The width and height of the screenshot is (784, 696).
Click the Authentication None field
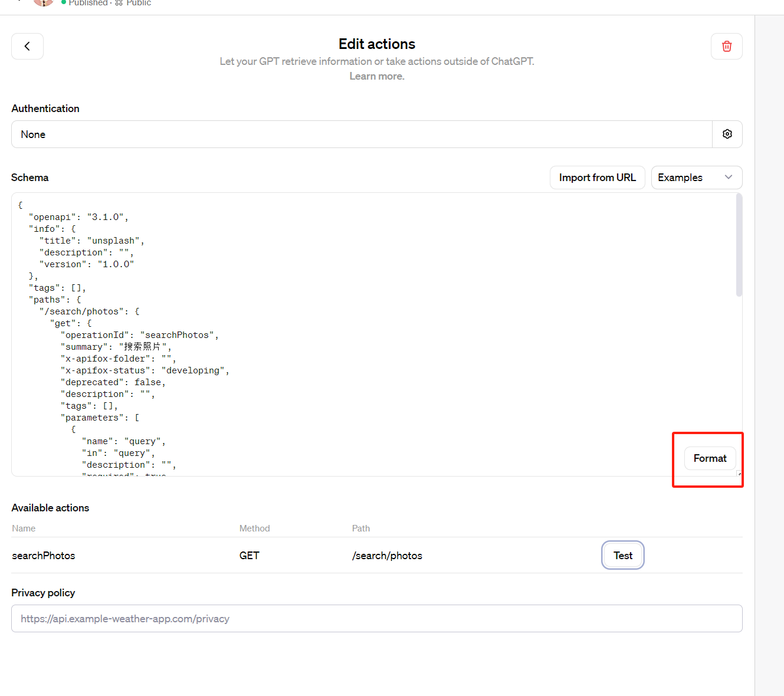(x=362, y=134)
